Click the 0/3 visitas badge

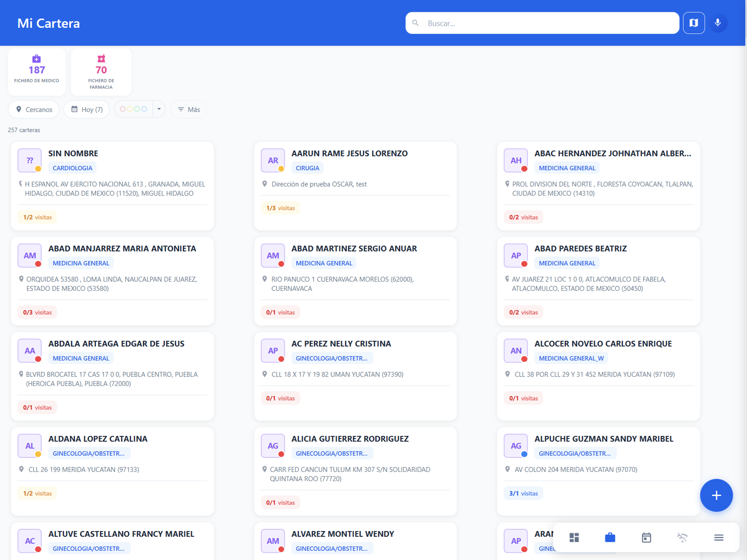37,313
